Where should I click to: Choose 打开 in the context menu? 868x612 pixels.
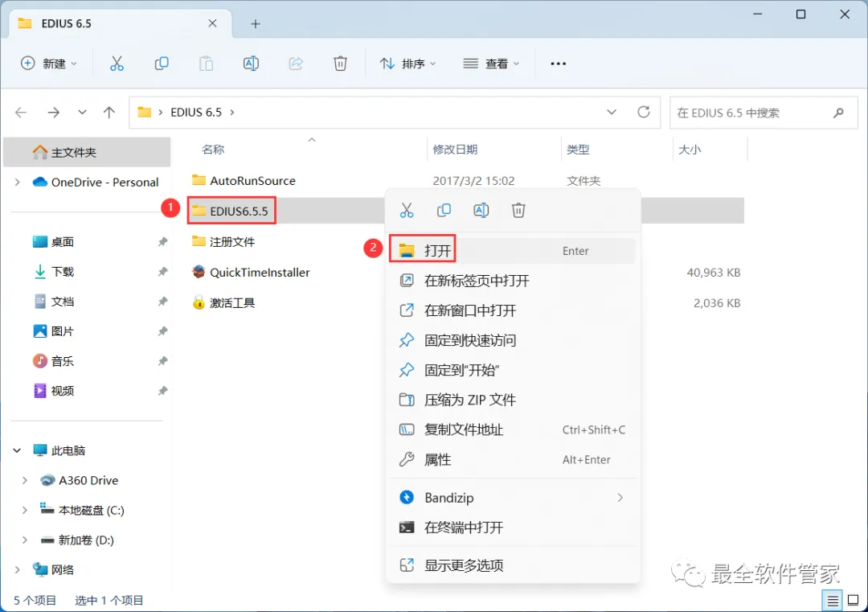[513, 251]
